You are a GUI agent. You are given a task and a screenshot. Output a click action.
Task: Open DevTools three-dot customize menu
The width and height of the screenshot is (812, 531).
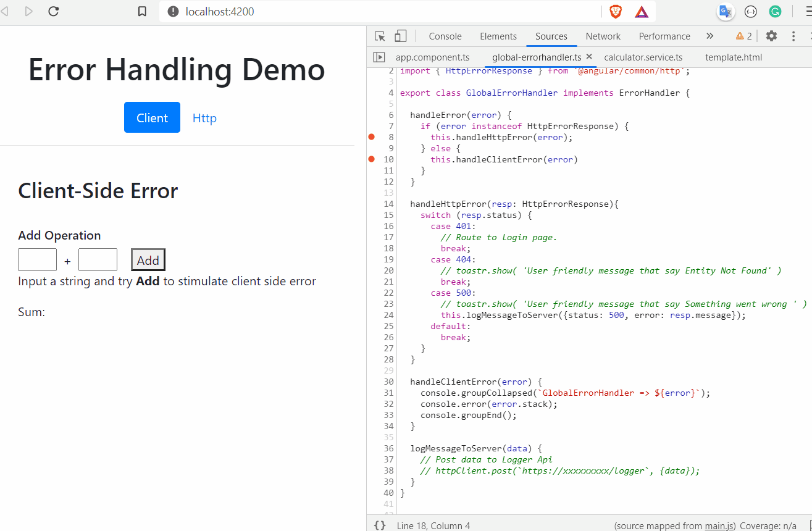pos(793,36)
